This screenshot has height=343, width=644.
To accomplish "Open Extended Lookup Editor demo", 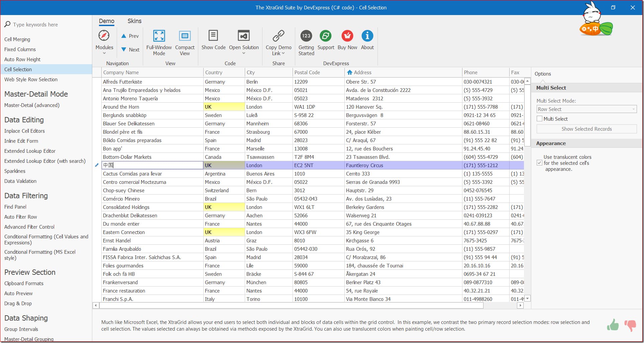I will pos(30,151).
